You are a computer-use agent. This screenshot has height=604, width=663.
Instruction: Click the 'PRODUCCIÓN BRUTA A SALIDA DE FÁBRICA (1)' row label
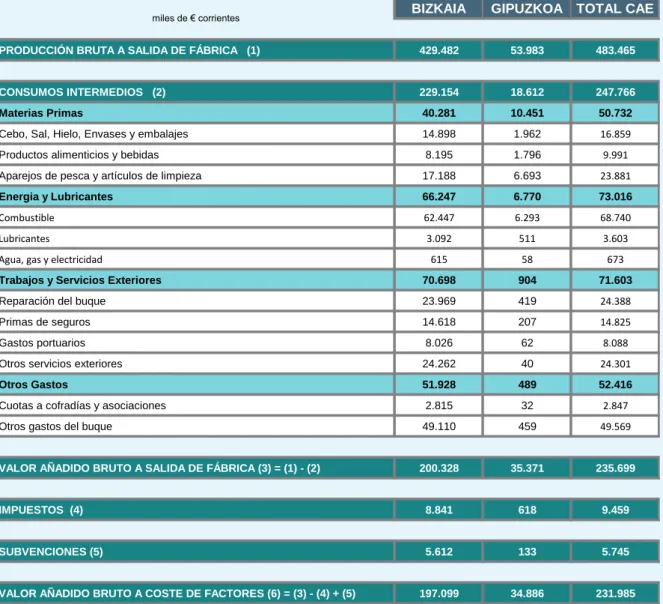click(x=129, y=50)
